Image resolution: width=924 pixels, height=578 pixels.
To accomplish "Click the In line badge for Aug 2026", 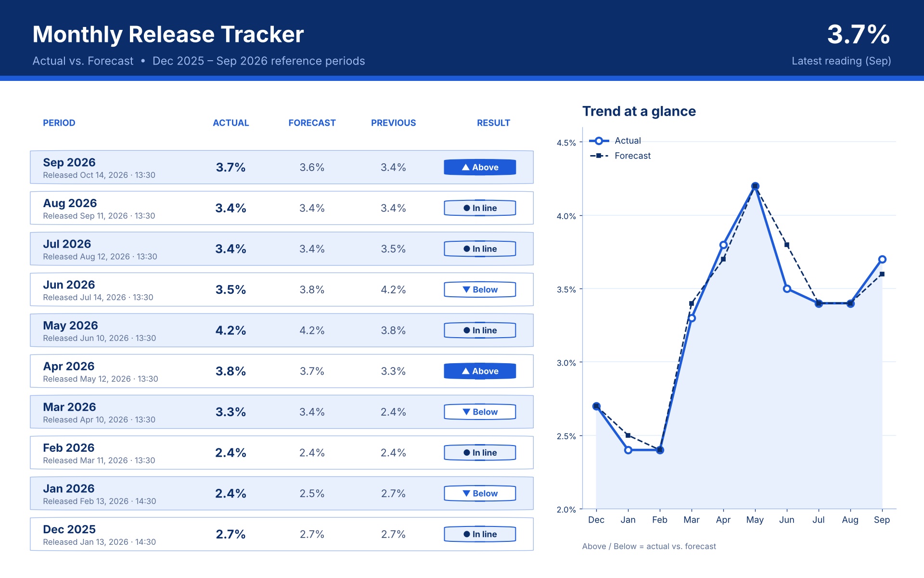I will (x=480, y=208).
